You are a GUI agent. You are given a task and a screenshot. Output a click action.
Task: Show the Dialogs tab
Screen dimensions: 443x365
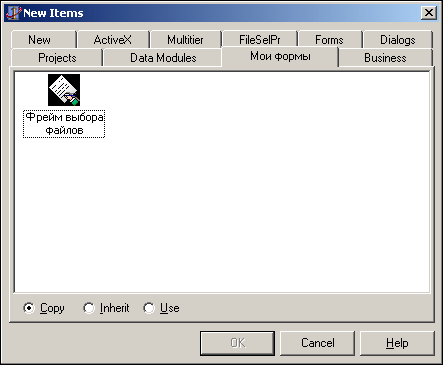click(x=398, y=40)
